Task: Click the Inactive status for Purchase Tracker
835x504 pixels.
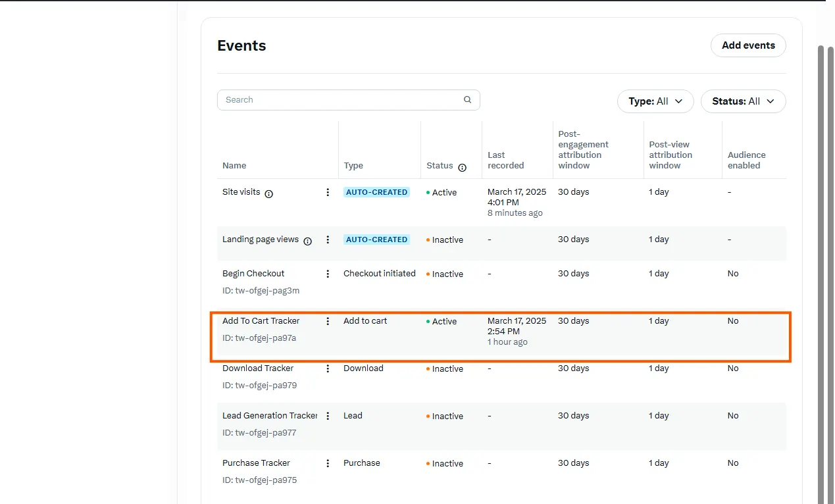Action: point(445,464)
